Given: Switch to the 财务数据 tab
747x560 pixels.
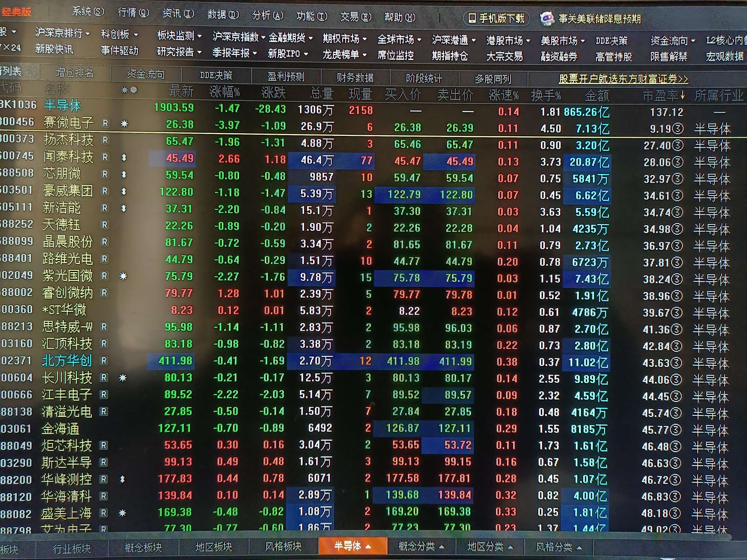Looking at the screenshot, I should (x=355, y=77).
